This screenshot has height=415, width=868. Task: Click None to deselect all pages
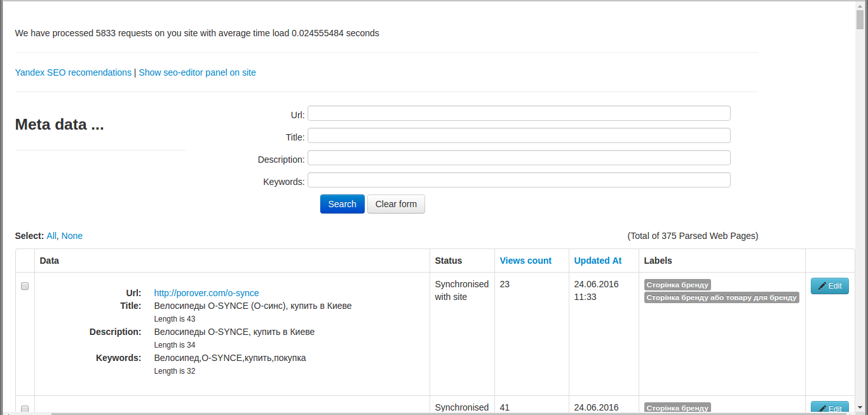click(x=72, y=236)
